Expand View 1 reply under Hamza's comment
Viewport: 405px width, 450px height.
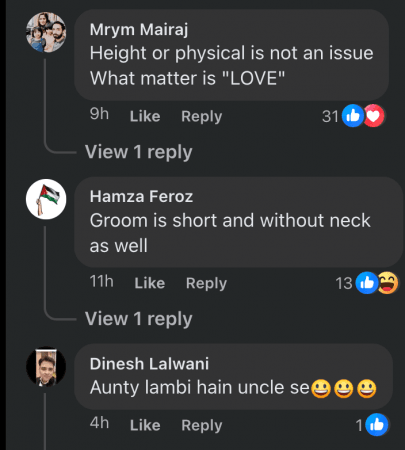click(139, 319)
